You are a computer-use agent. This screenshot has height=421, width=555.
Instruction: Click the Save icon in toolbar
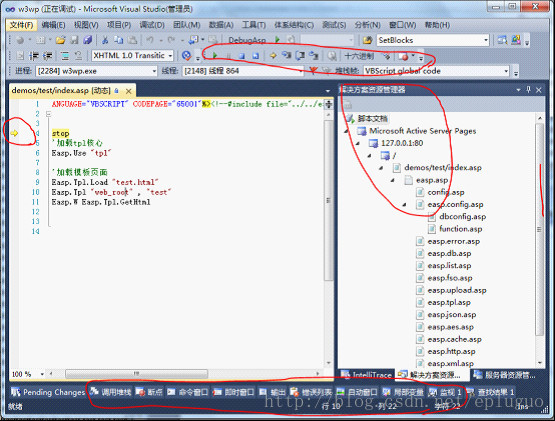[x=74, y=40]
